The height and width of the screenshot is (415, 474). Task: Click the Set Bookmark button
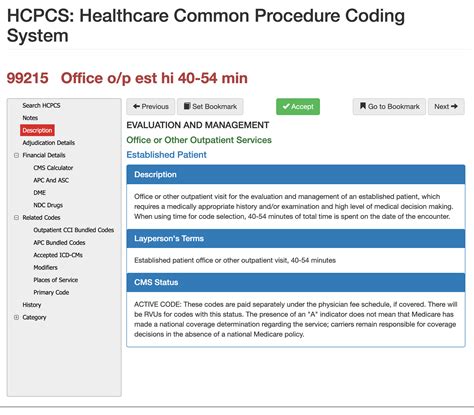pos(210,107)
